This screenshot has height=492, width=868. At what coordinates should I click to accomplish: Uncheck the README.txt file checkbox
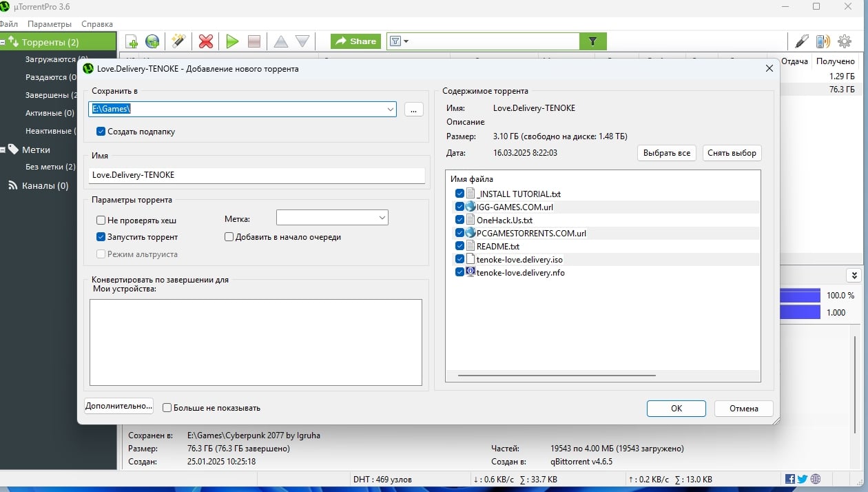[459, 246]
